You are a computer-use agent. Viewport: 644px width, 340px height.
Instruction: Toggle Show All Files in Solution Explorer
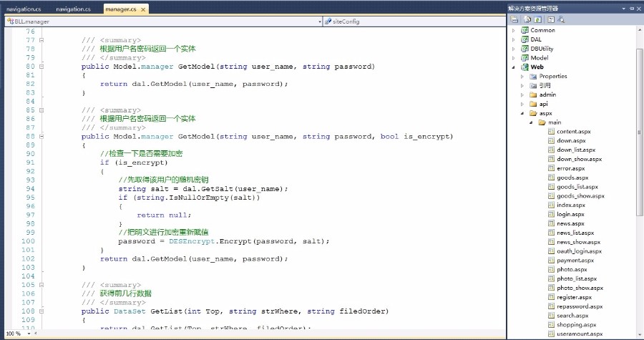(x=528, y=19)
